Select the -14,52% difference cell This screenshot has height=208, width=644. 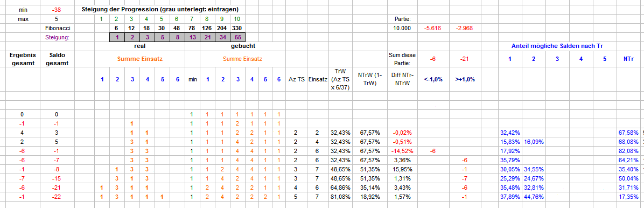pyautogui.click(x=403, y=150)
